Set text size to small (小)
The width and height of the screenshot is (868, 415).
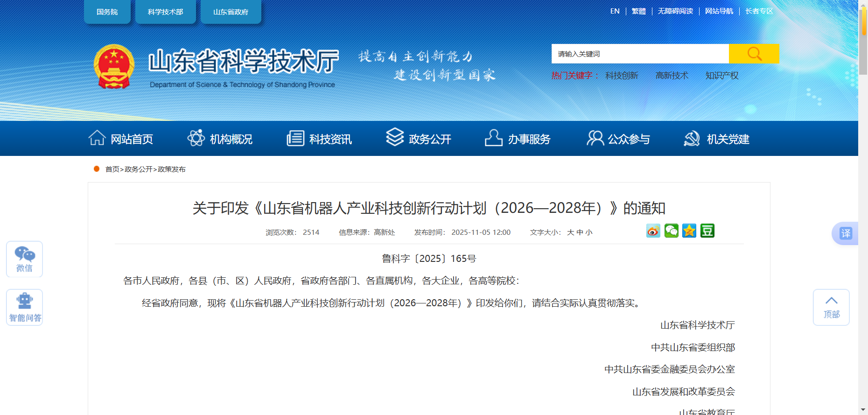pos(589,232)
